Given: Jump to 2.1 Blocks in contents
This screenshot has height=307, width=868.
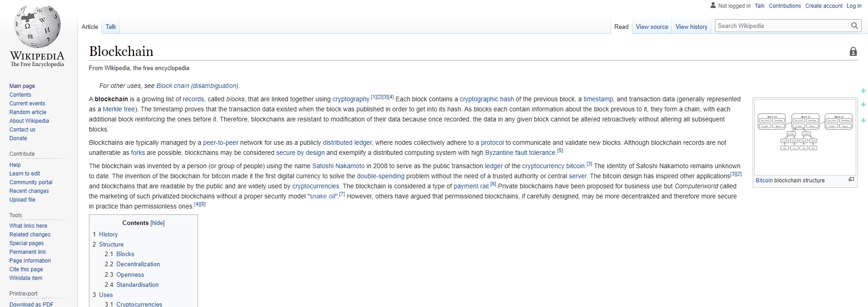Looking at the screenshot, I should (x=125, y=254).
